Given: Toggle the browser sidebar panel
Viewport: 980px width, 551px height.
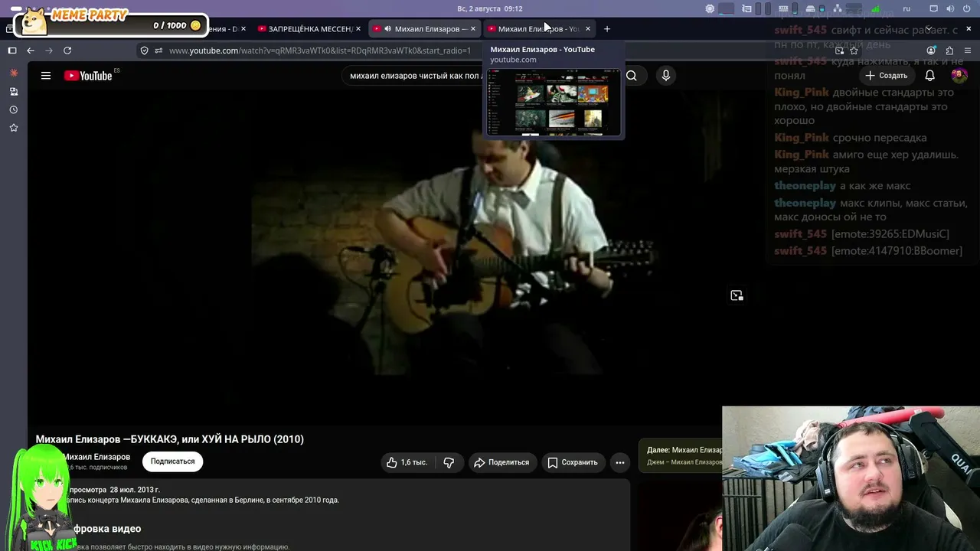Looking at the screenshot, I should (12, 51).
